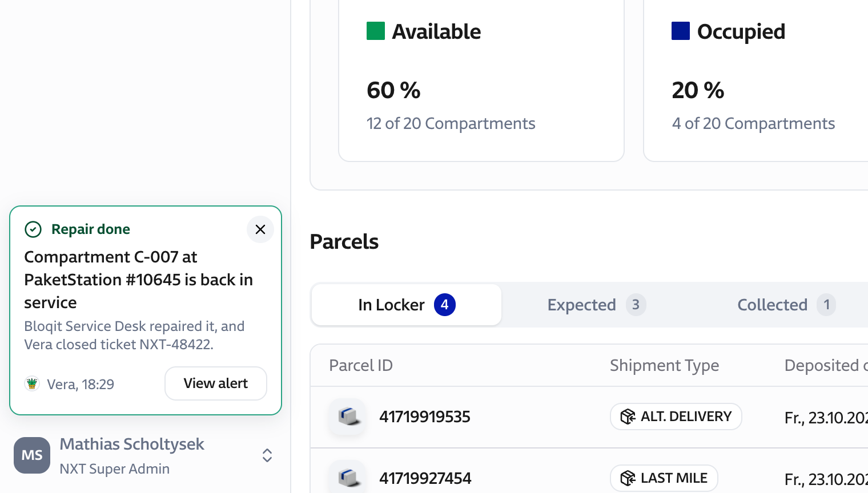The image size is (868, 493).
Task: Click parcel thumbnail for 41719927454
Action: (348, 478)
